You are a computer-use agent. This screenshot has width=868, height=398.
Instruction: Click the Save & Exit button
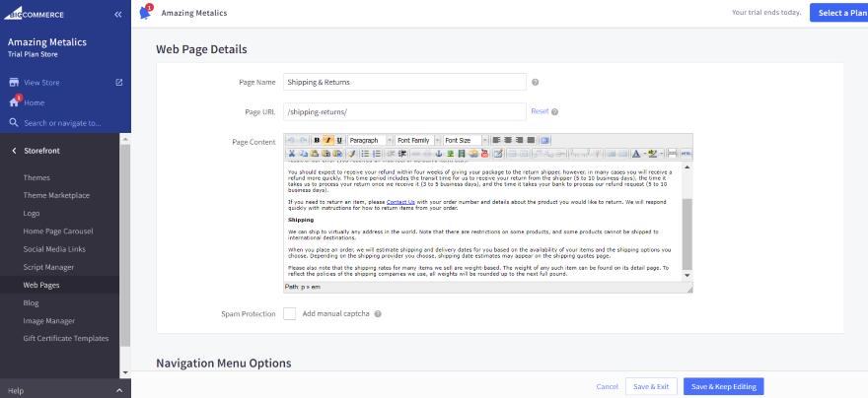point(651,386)
